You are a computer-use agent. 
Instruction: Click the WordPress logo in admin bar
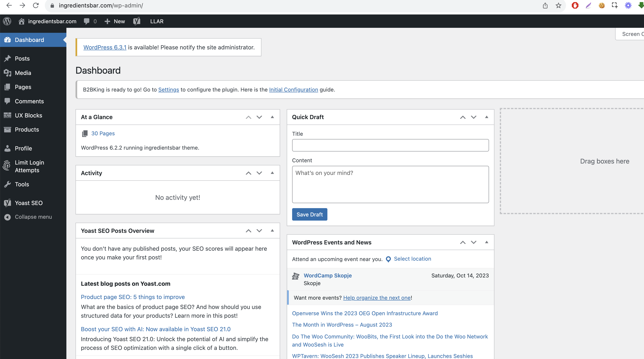7,21
